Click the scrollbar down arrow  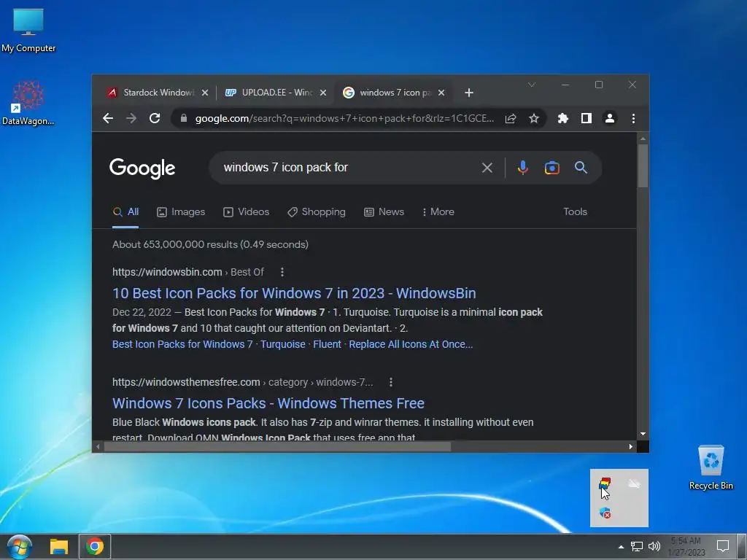643,434
